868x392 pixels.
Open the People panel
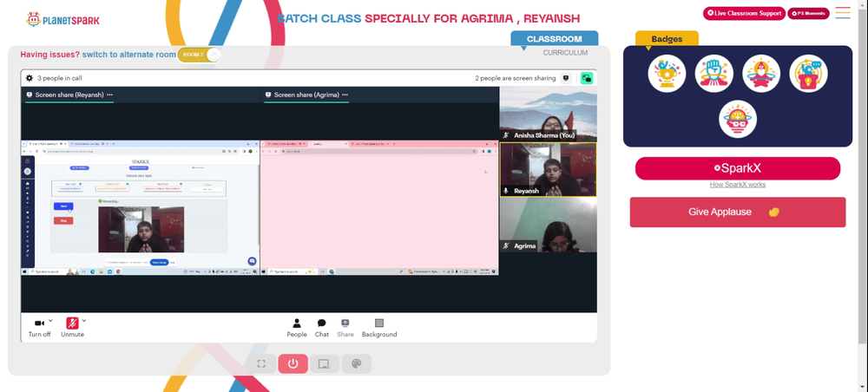point(297,328)
